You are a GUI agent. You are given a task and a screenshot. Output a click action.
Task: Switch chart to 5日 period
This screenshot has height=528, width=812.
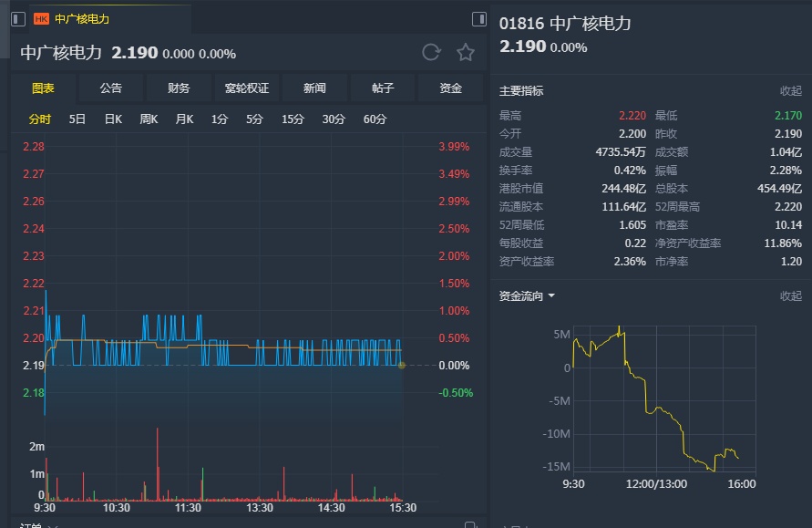click(77, 119)
